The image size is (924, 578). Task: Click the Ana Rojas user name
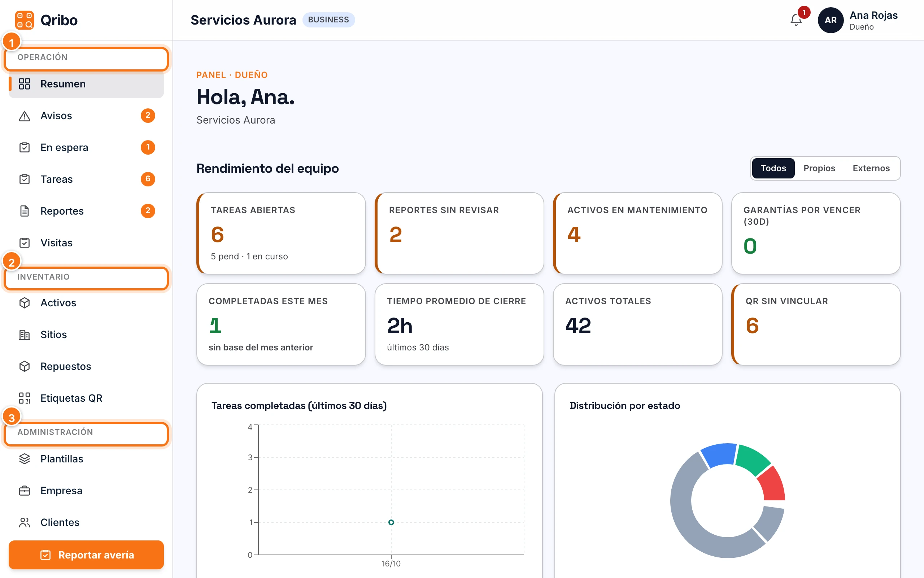pos(873,15)
